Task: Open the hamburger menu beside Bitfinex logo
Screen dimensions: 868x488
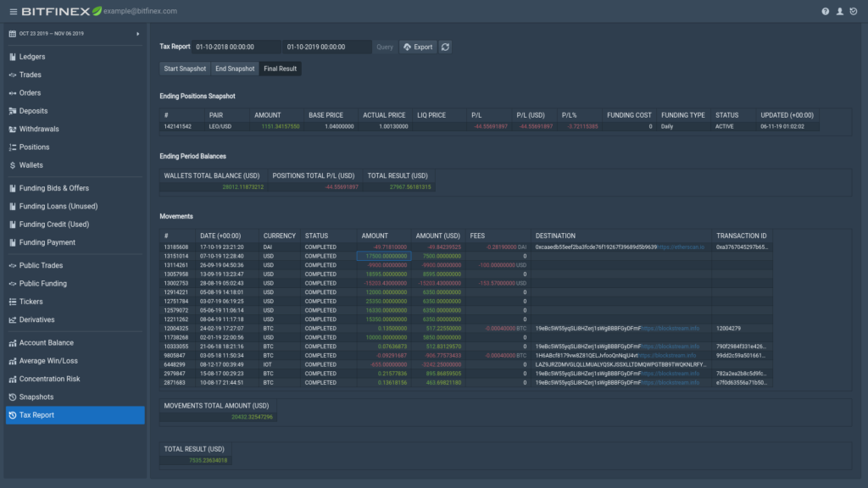Action: point(13,11)
